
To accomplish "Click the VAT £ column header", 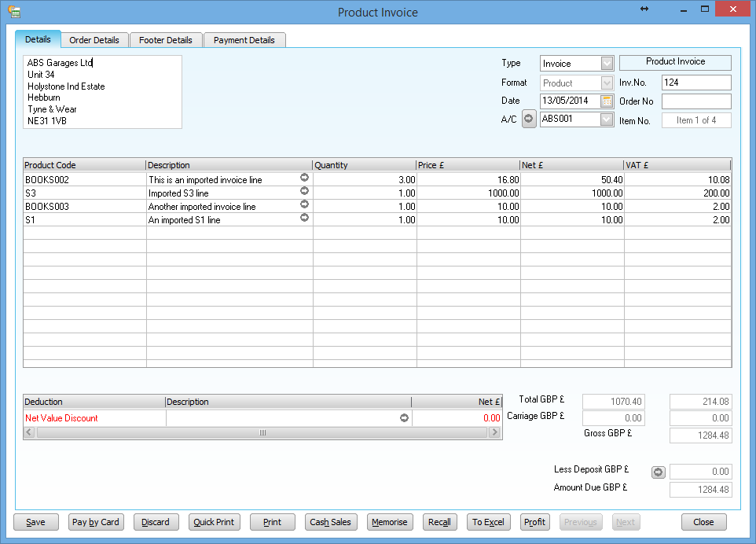I will (677, 165).
